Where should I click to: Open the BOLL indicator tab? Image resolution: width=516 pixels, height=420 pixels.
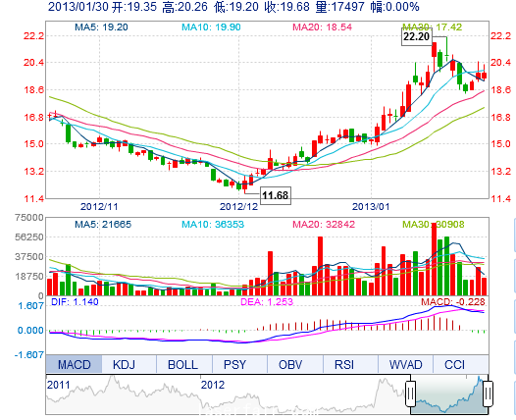(184, 364)
